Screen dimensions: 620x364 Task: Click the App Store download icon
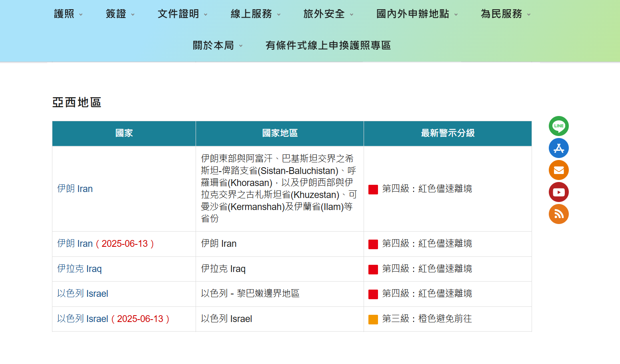click(x=558, y=148)
